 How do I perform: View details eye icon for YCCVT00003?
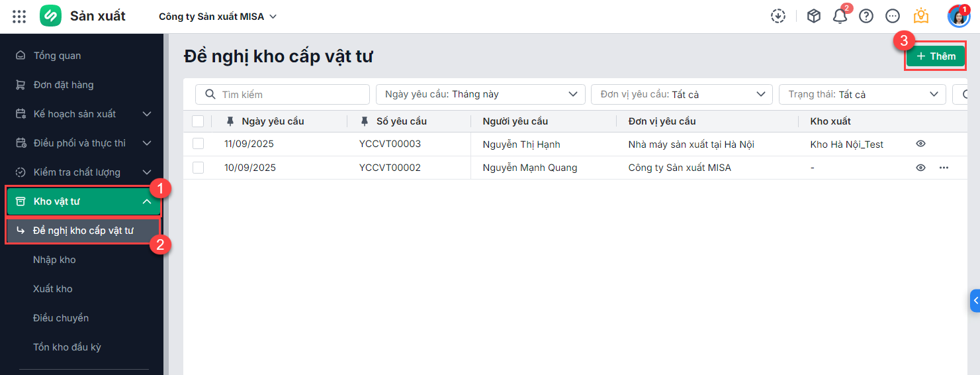coord(920,144)
